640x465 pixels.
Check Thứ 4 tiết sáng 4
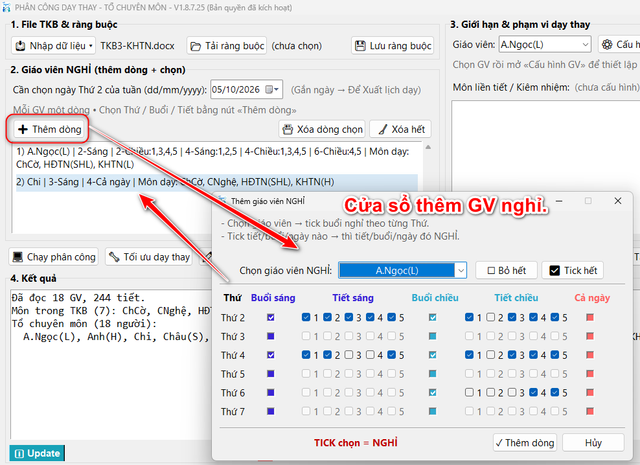point(370,355)
